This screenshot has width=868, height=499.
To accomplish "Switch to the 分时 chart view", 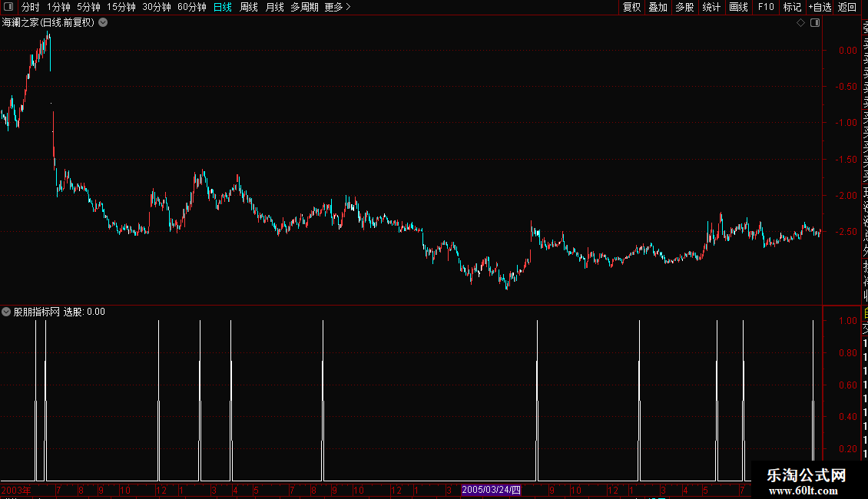I will (x=31, y=7).
